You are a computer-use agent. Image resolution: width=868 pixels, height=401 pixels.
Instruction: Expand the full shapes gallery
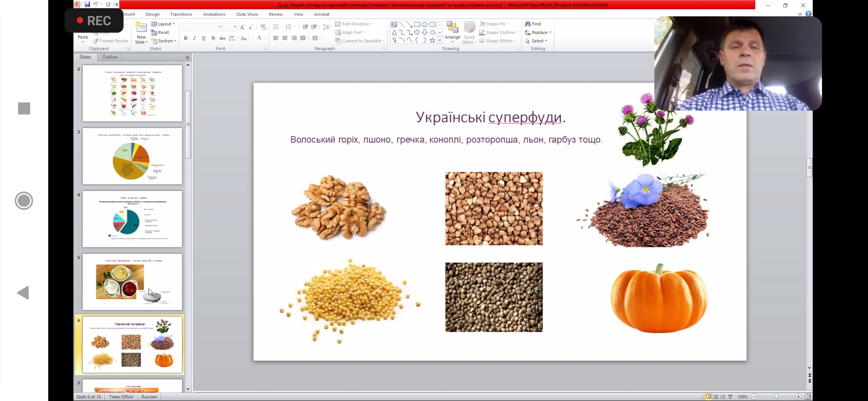coord(440,40)
